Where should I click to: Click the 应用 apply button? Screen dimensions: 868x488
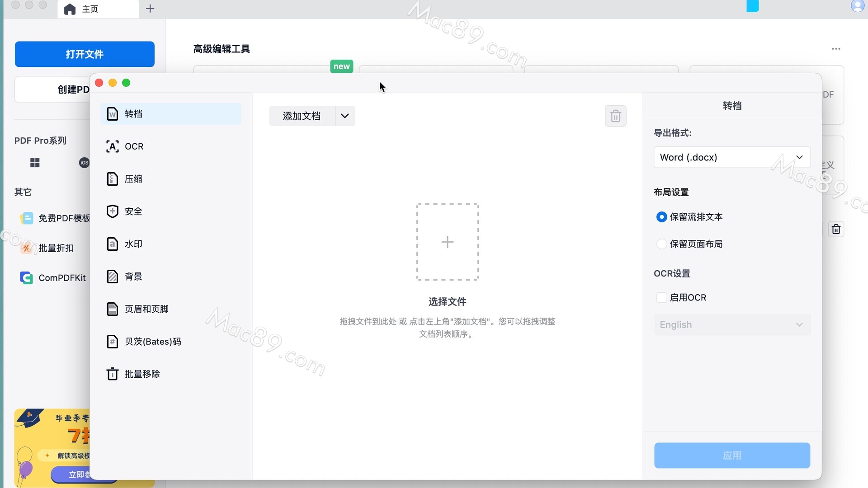coord(731,455)
